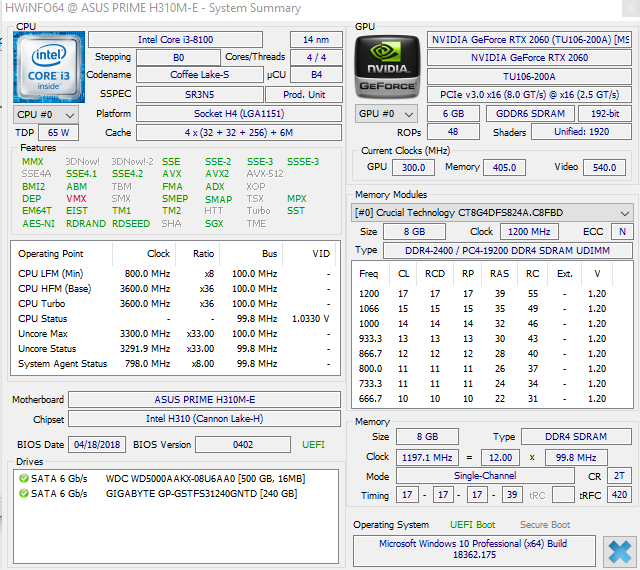Click the 192-bit bus width field
The width and height of the screenshot is (640, 570).
(x=605, y=114)
